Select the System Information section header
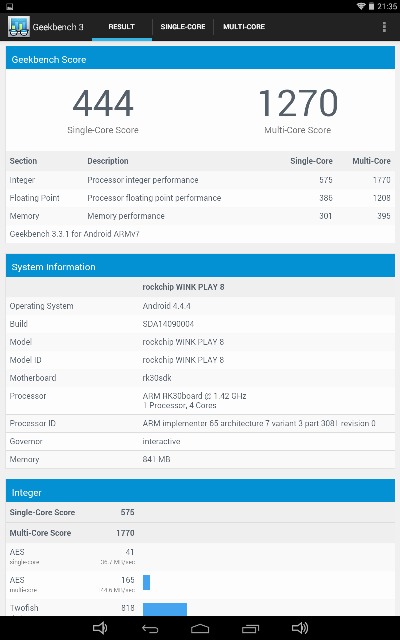The width and height of the screenshot is (400, 640). 200,267
